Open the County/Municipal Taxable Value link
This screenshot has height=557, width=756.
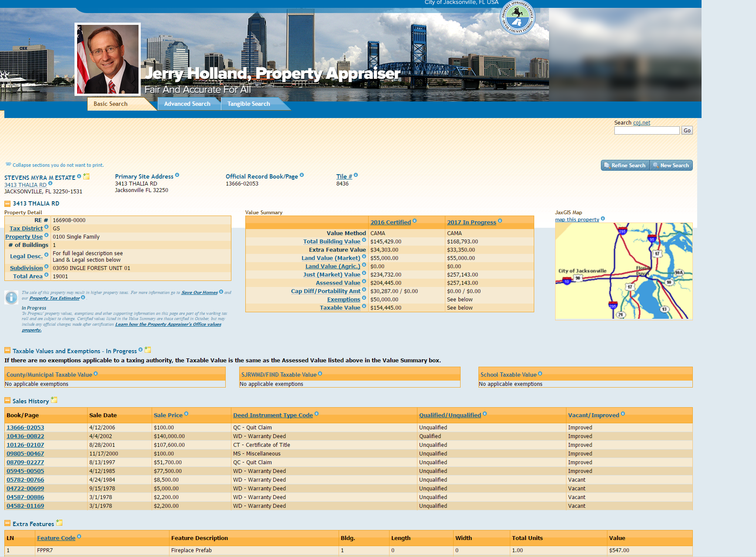(x=49, y=375)
